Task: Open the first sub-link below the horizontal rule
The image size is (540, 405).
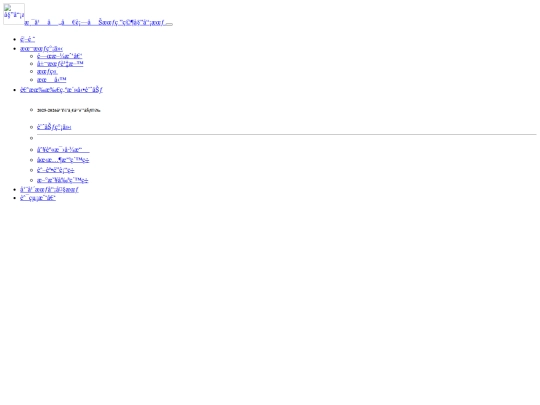Action: coord(63,150)
